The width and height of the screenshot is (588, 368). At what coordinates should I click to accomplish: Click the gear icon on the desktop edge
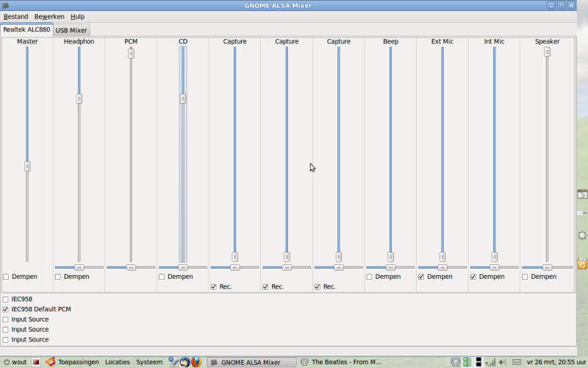(582, 236)
